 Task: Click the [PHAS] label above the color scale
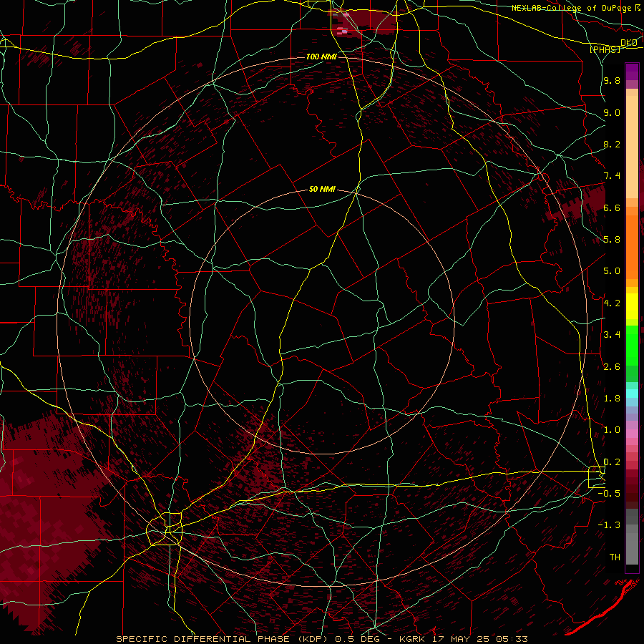pyautogui.click(x=605, y=49)
